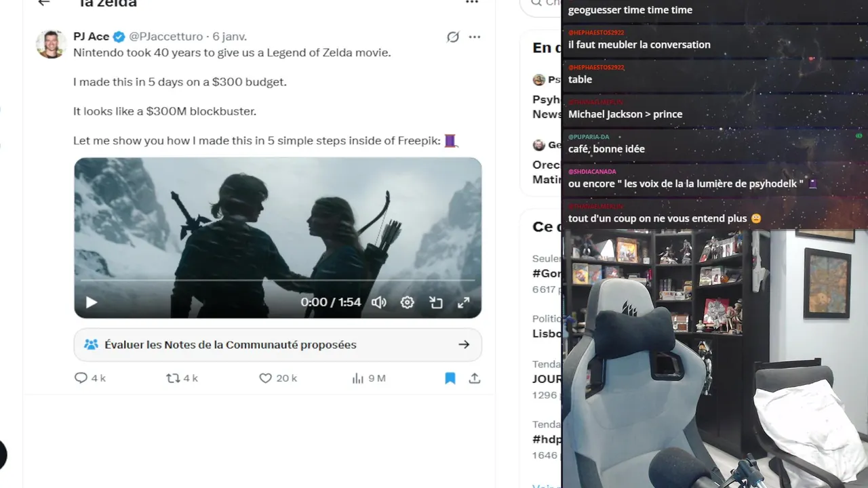Screen dimensions: 868x488
Task: Click the Community Notes arrow
Action: click(x=464, y=344)
